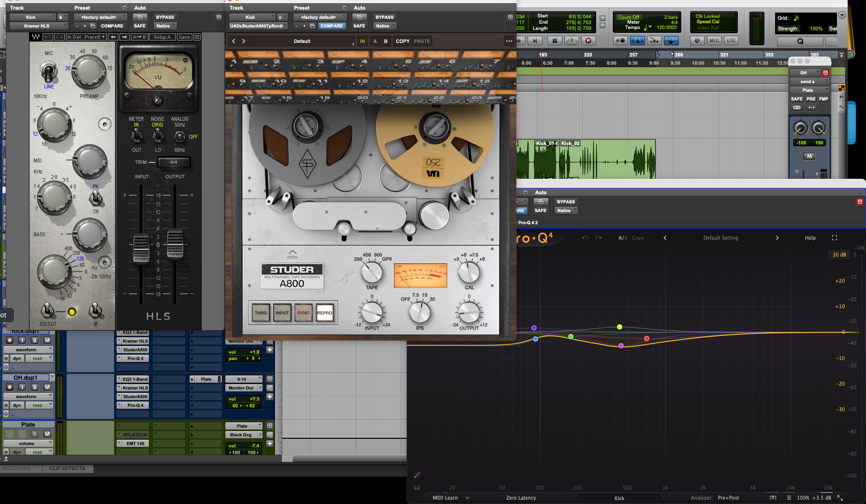Open the automation enable window icon in the Kramer HLS header

pyautogui.click(x=140, y=17)
